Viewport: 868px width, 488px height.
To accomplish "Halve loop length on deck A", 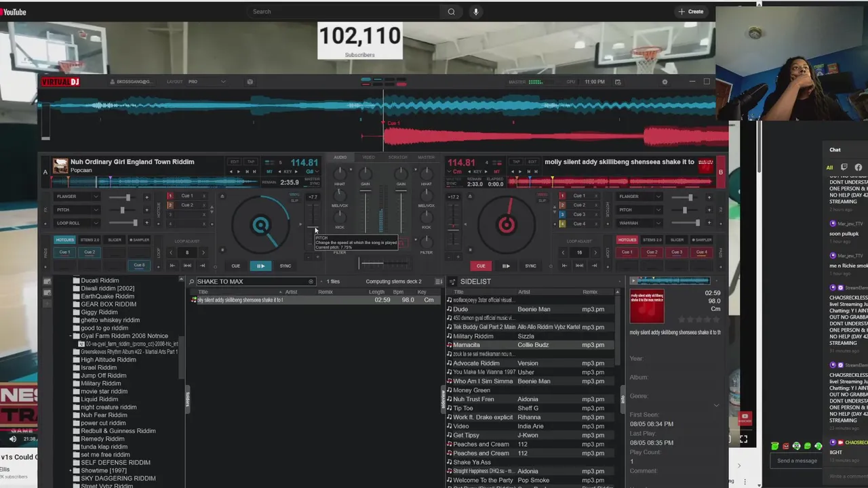I will [172, 253].
